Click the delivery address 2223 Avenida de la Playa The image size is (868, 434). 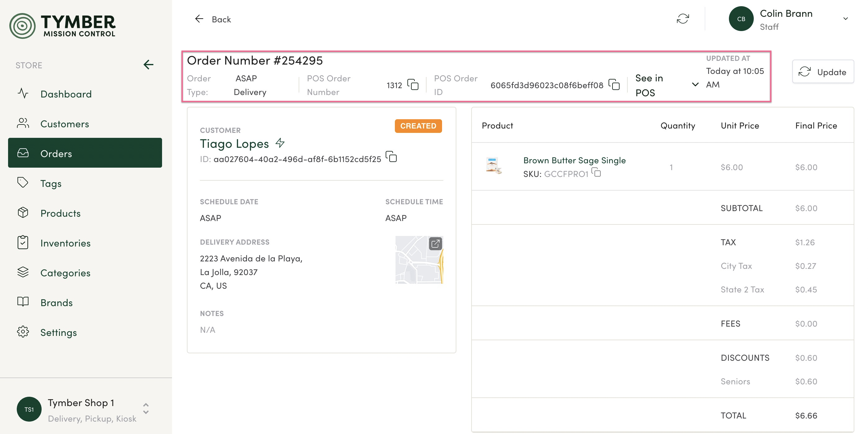pyautogui.click(x=251, y=272)
